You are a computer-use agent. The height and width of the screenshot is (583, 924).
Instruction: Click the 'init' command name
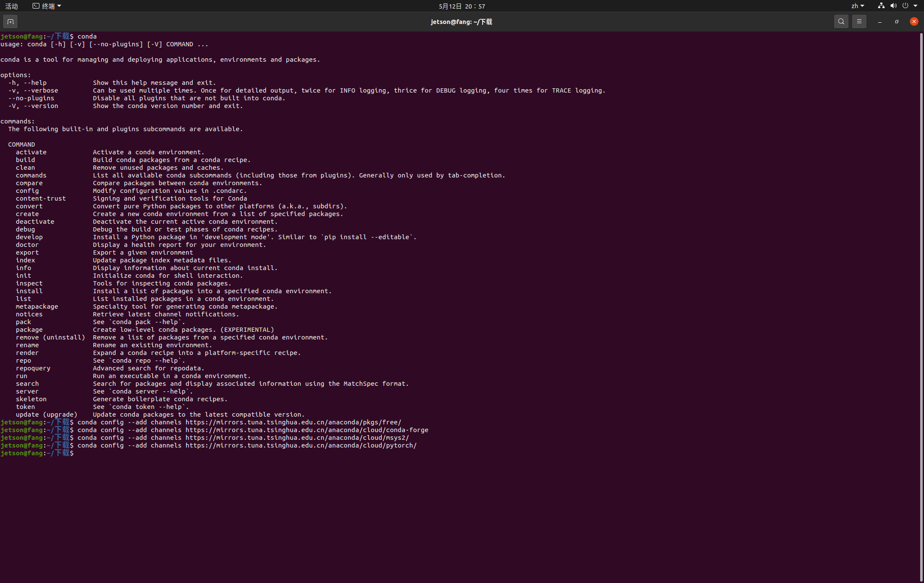(24, 276)
